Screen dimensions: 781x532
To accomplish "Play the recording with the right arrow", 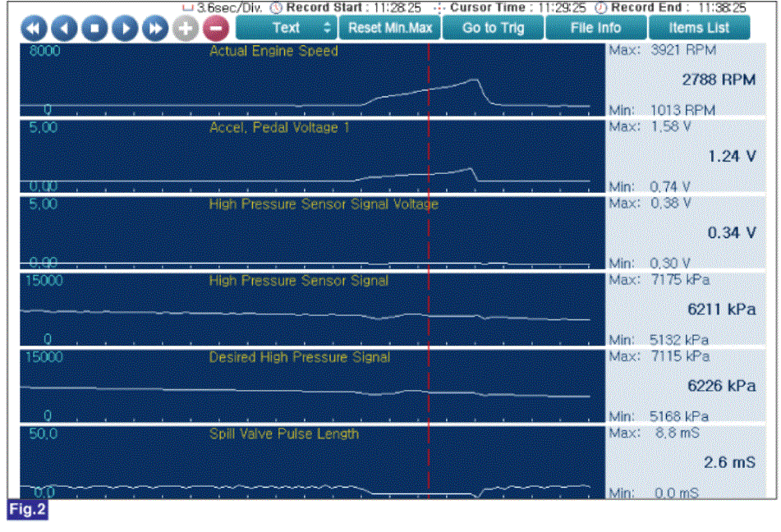I will pos(125,28).
